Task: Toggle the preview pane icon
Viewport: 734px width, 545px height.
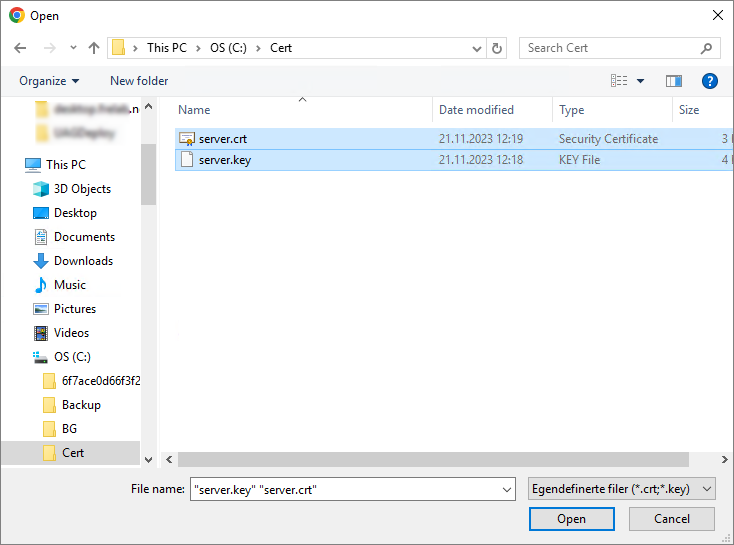Action: (674, 81)
